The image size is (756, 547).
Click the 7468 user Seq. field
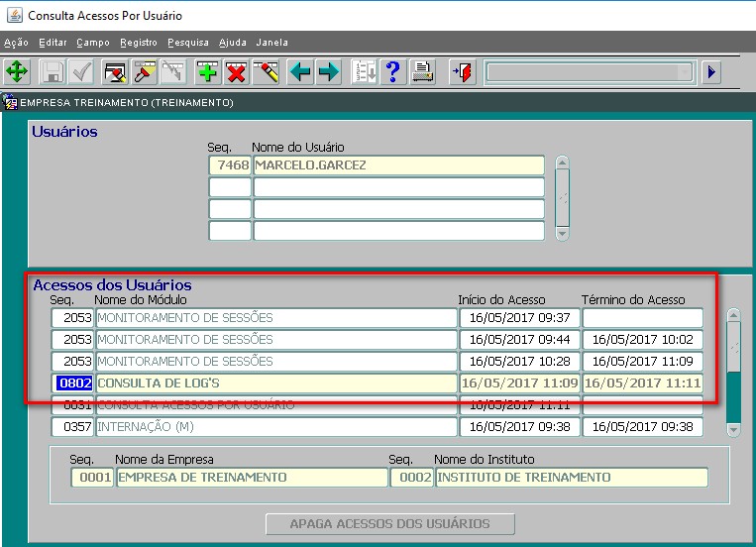[230, 165]
